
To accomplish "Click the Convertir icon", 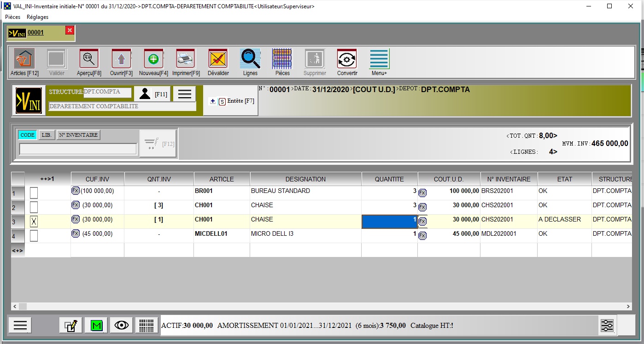I will pyautogui.click(x=347, y=59).
